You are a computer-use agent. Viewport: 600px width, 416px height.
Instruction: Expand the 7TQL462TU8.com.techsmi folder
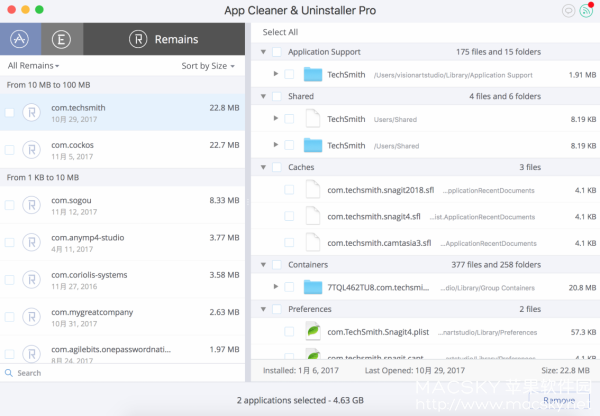coord(276,287)
